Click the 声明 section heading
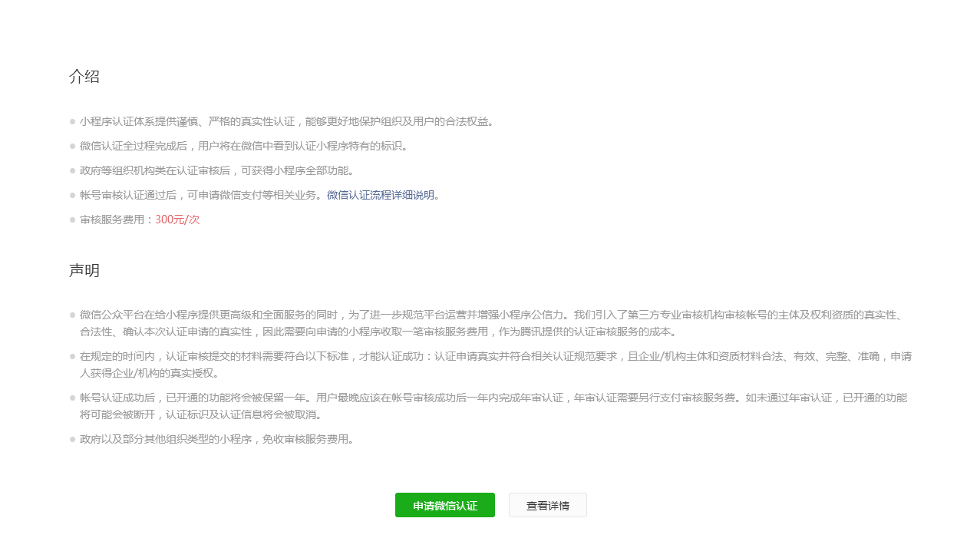980x538 pixels. point(84,271)
